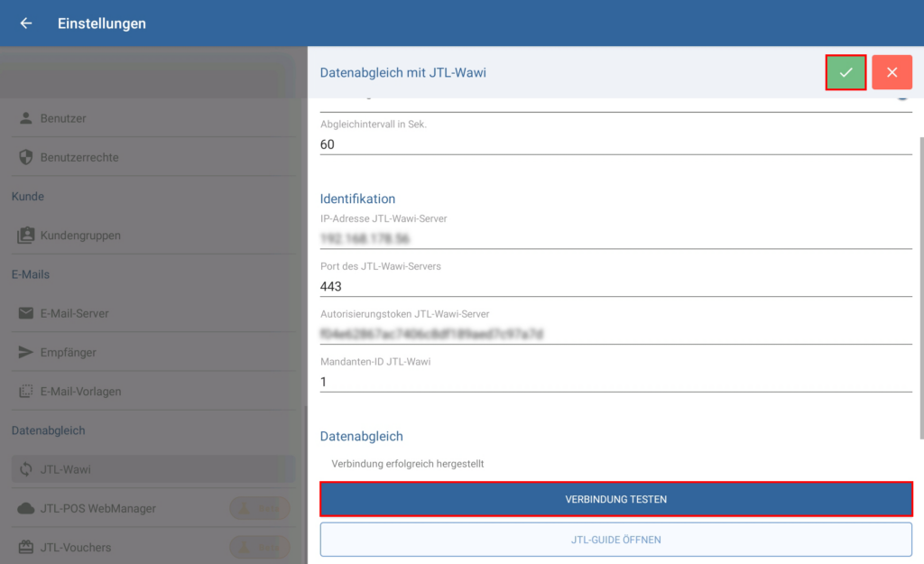
Task: Click the Empfänger paper plane icon
Action: tap(26, 353)
